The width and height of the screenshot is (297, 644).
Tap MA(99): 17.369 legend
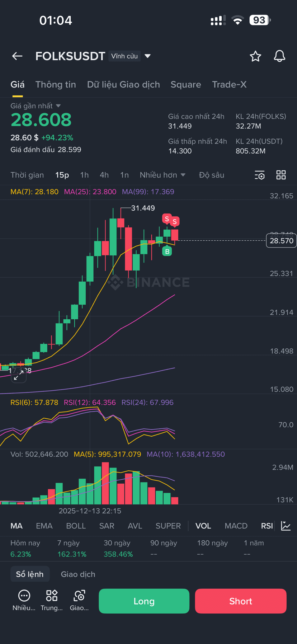pyautogui.click(x=148, y=192)
